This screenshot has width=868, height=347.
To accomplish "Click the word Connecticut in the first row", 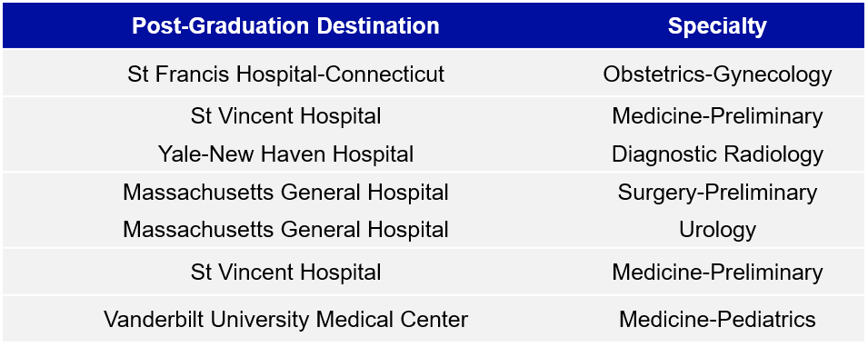I will [x=390, y=74].
